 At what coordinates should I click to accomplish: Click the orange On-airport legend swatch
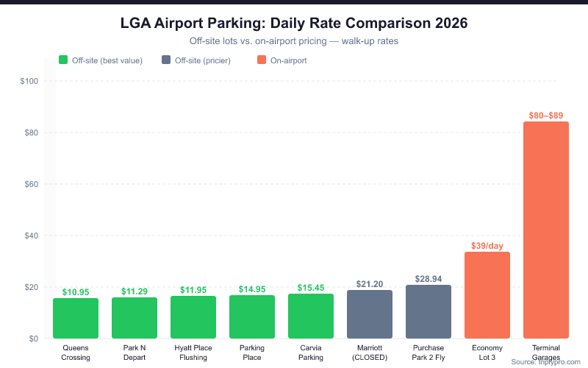pyautogui.click(x=262, y=60)
